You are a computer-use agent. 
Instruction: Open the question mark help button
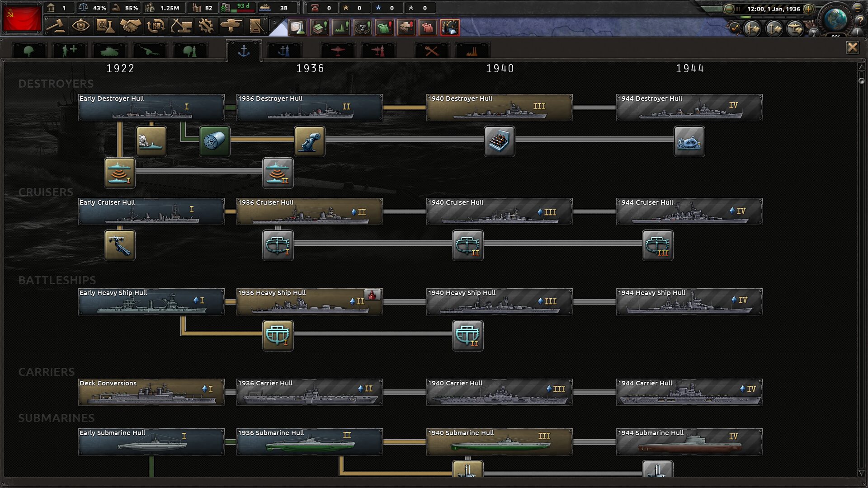click(x=859, y=20)
